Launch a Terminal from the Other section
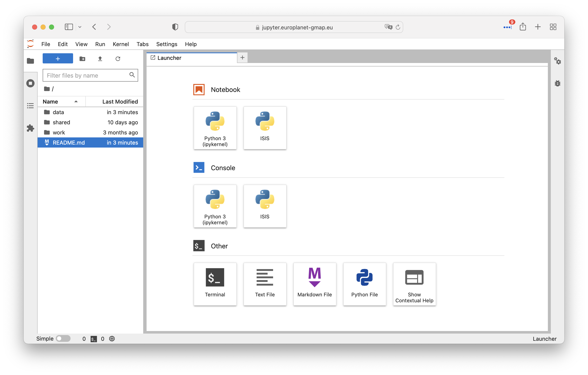The image size is (588, 375). click(215, 284)
